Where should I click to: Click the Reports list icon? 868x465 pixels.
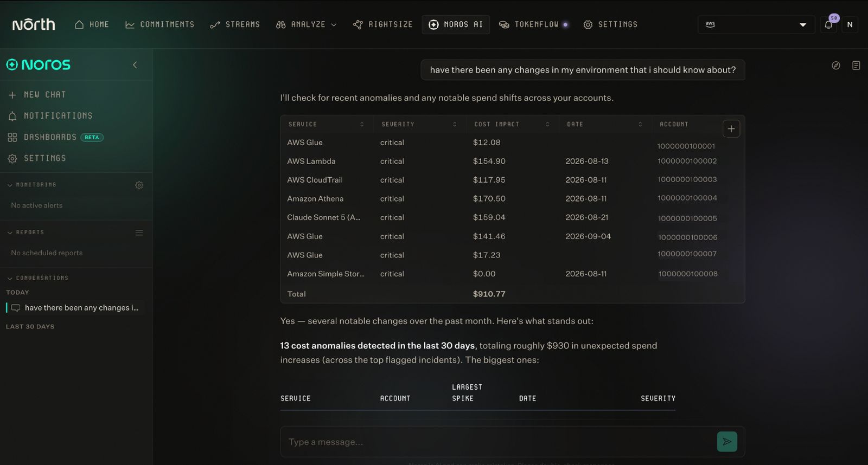pos(139,232)
